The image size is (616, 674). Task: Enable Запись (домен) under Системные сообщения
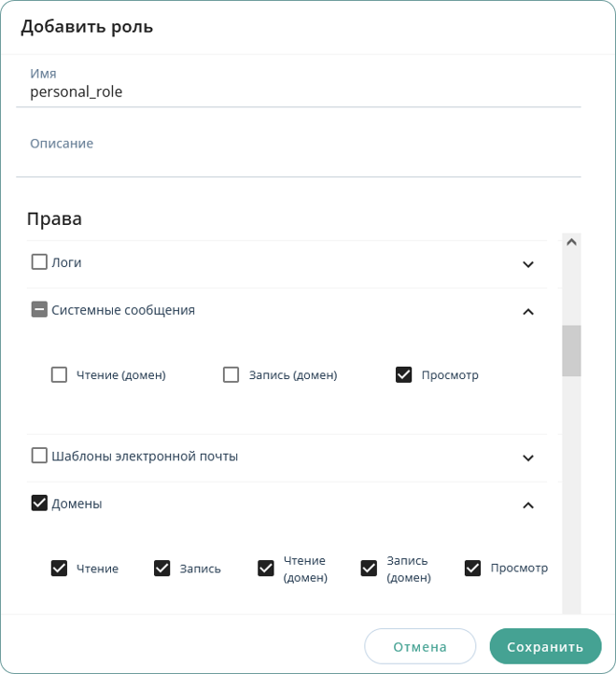231,375
